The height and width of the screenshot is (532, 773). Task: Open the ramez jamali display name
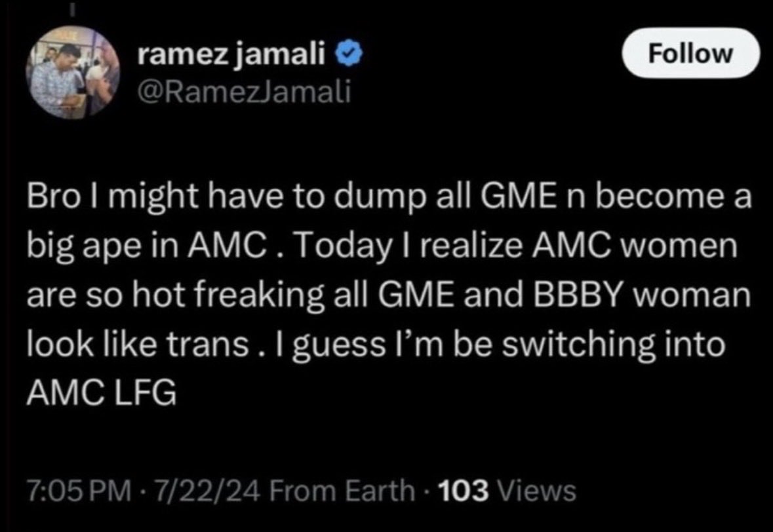231,55
